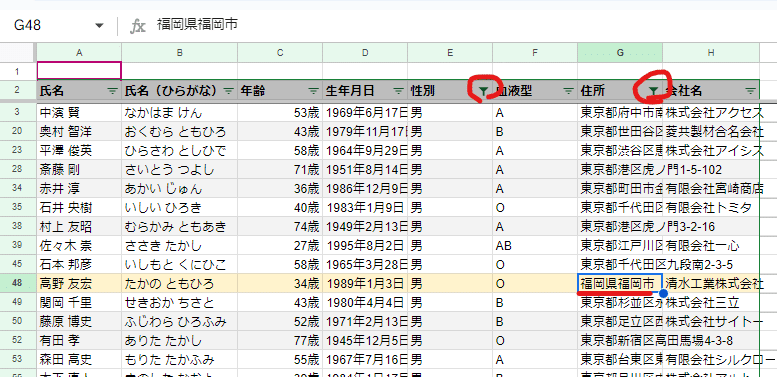Select the 53歳 age cell
Viewport: 777px width, 377px height.
point(280,112)
